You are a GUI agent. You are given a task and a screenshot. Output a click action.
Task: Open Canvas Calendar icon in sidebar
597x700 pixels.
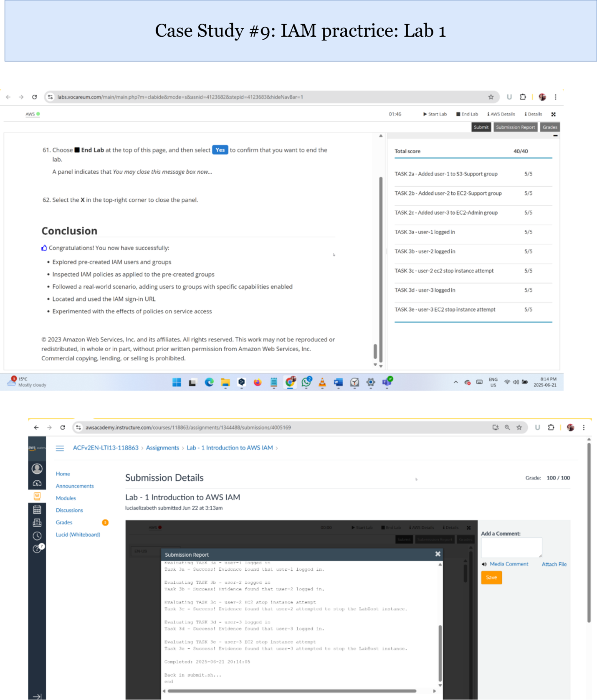coord(37,510)
